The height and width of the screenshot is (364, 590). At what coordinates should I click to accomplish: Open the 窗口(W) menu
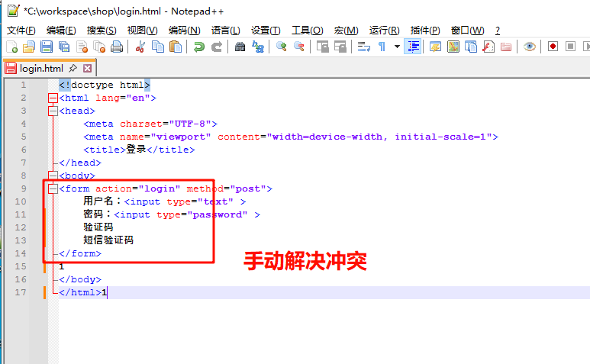pos(467,31)
